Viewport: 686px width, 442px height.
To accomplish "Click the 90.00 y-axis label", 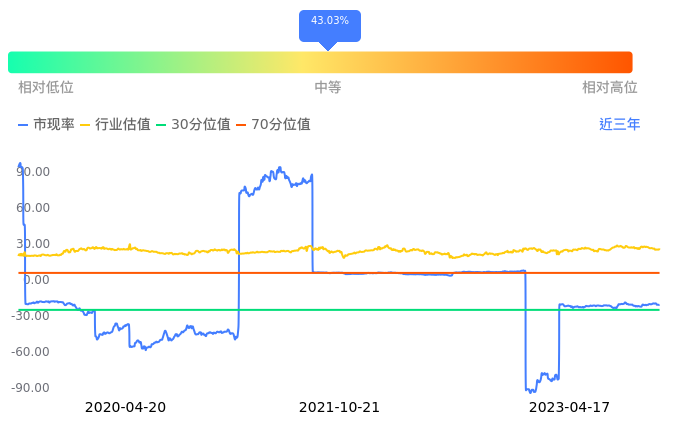I will click(x=34, y=172).
